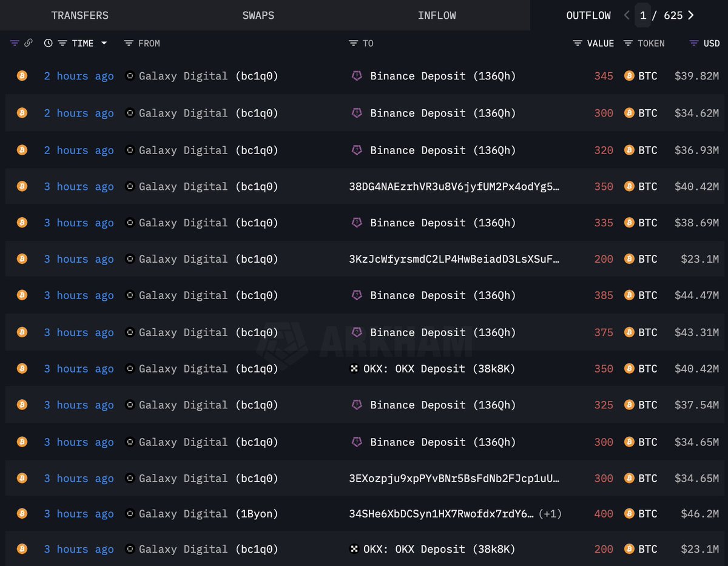This screenshot has width=728, height=566.
Task: Click the value 400 in Galaxy Digital (1Byon) row
Action: tap(604, 514)
